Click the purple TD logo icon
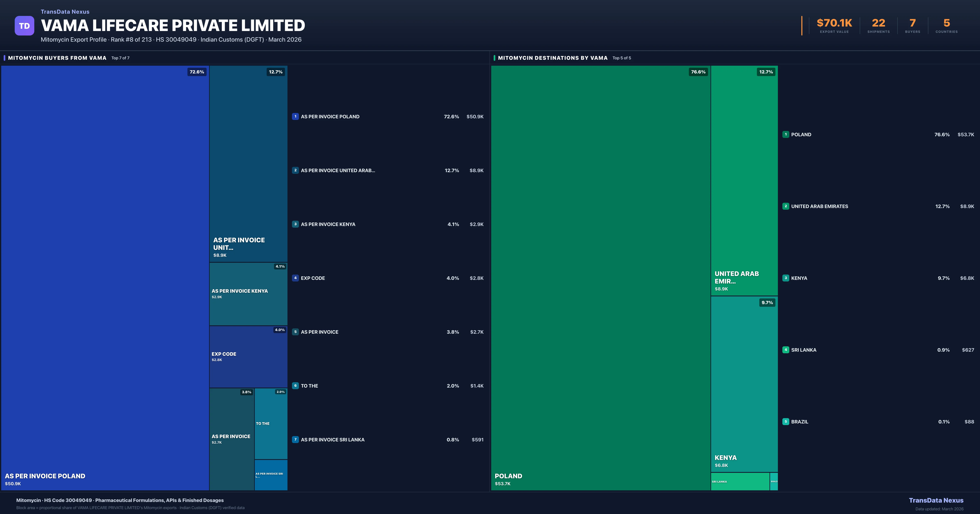This screenshot has height=514, width=980. [24, 26]
